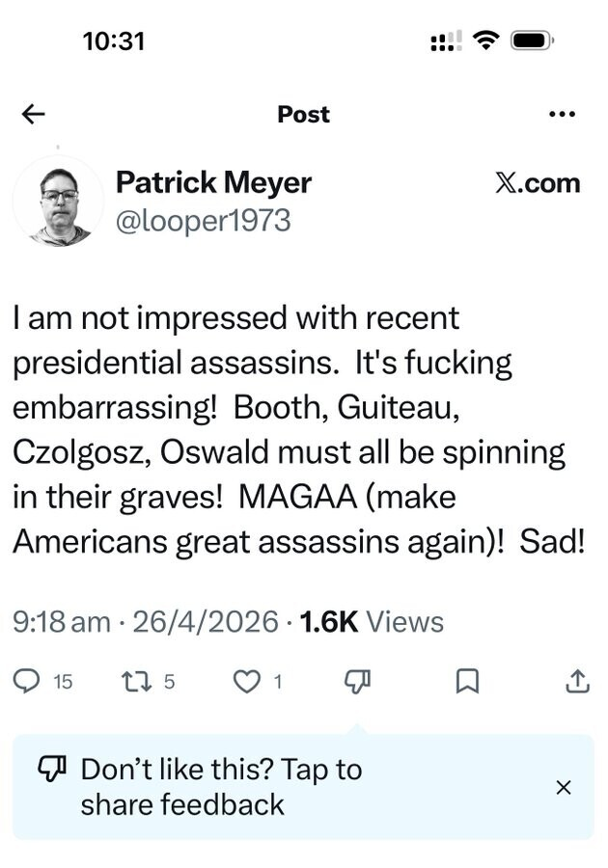The width and height of the screenshot is (608, 868).
Task: Tap the 'Don't like this?' feedback banner
Action: [x=222, y=787]
